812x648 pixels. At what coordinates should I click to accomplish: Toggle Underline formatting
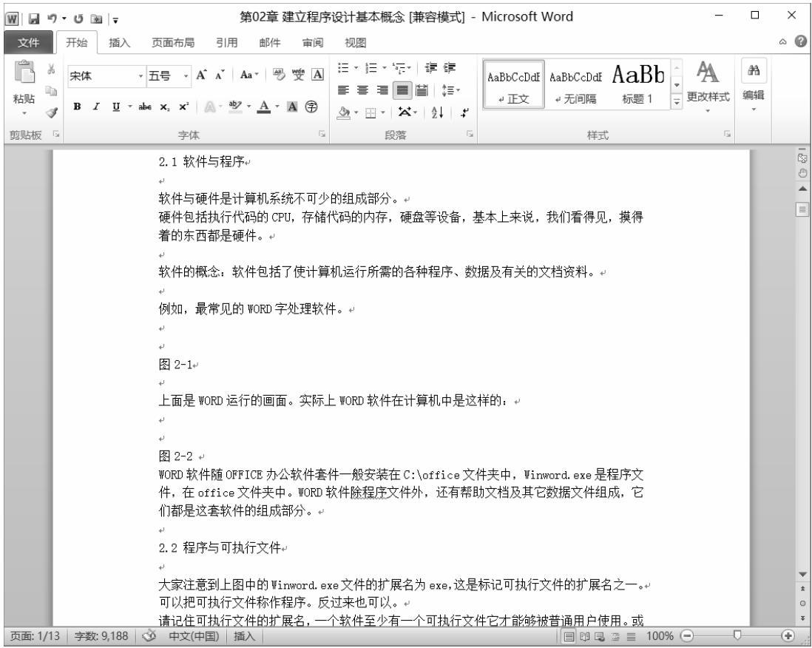click(x=116, y=107)
